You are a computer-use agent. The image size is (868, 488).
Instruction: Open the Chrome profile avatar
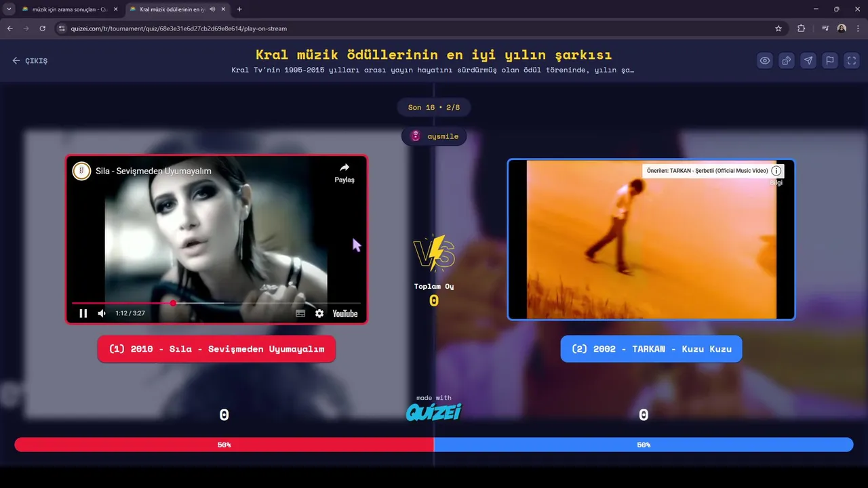tap(842, 28)
